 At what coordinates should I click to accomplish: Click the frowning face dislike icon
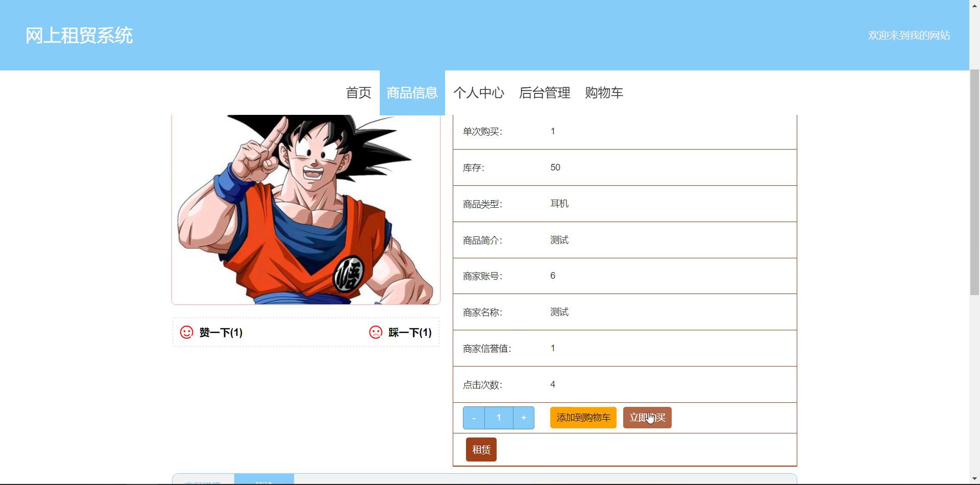(376, 332)
